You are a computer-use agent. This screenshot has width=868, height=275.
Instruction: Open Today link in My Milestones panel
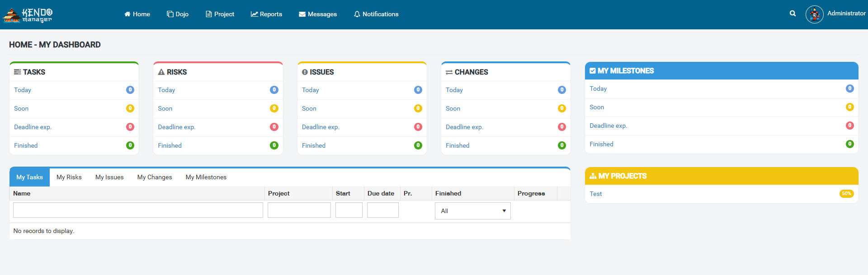pos(598,89)
